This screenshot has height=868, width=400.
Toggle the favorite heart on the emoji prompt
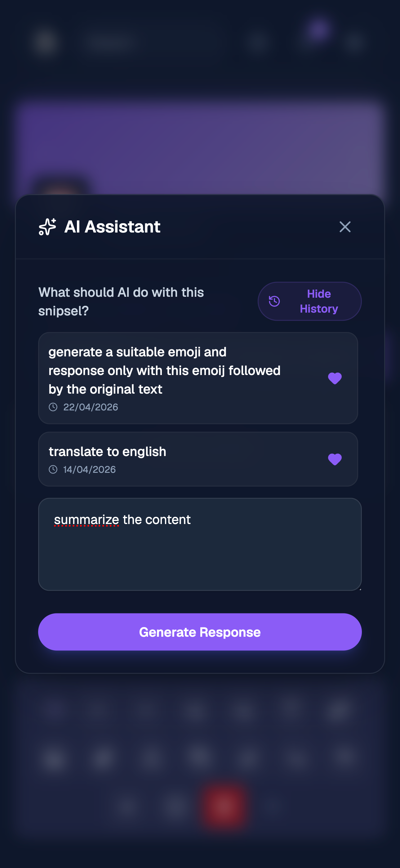tap(335, 378)
